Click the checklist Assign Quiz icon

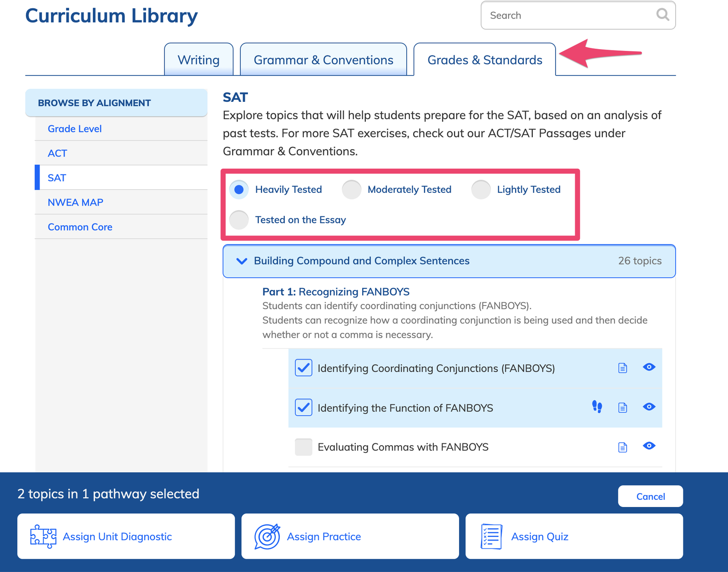point(491,537)
